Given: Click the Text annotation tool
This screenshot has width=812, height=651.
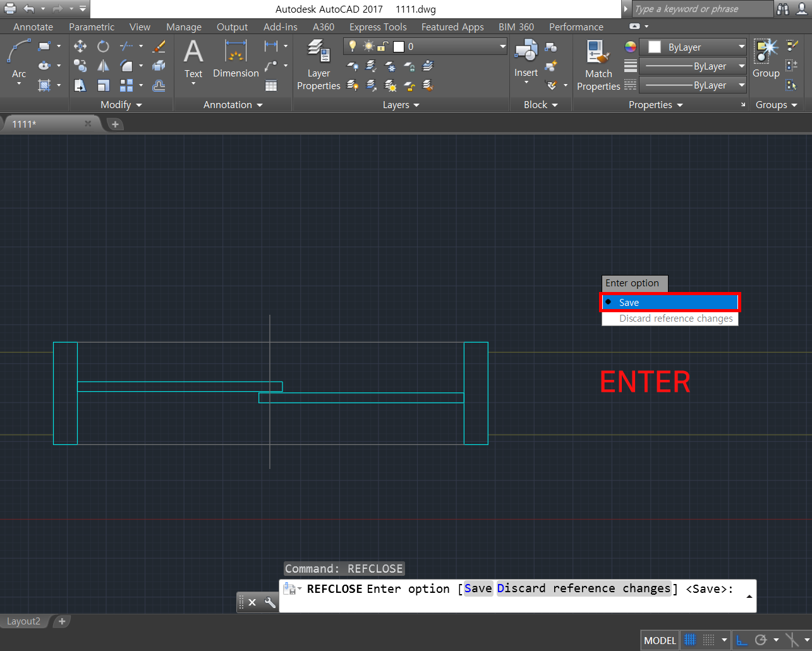Looking at the screenshot, I should coord(193,60).
